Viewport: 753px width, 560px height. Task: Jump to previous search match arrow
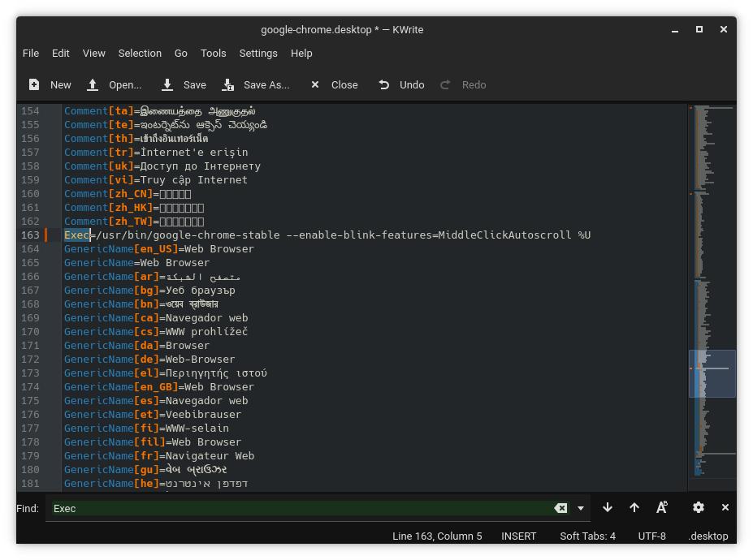click(634, 507)
